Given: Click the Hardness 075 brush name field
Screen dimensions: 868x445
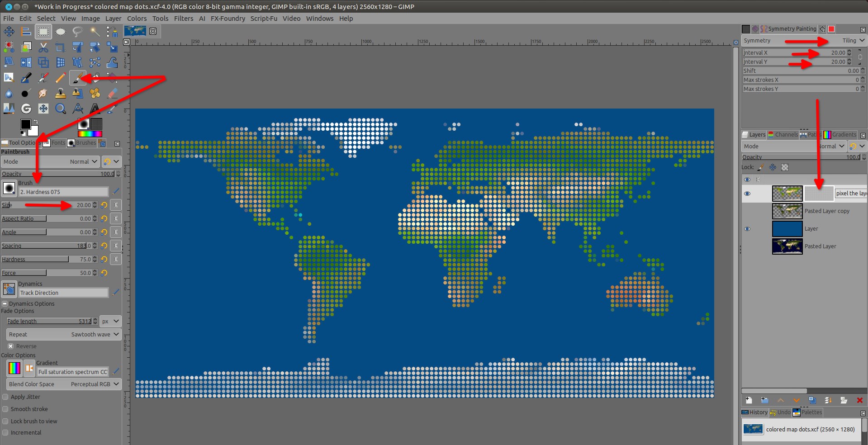Looking at the screenshot, I should (x=63, y=192).
